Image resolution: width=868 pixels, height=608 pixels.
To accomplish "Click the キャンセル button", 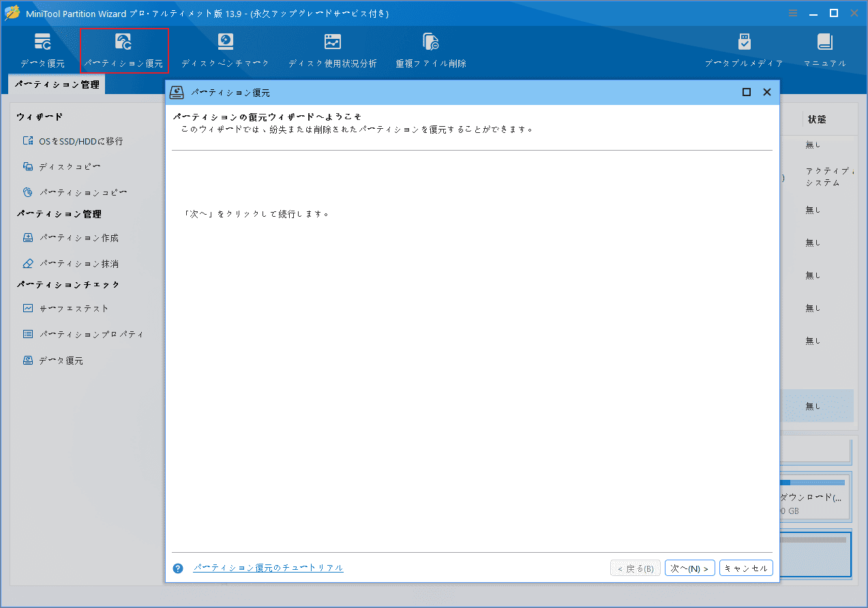I will (x=746, y=568).
